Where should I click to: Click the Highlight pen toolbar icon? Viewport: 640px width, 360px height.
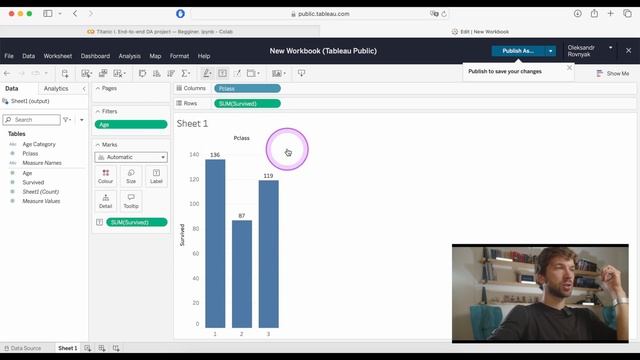tap(207, 73)
